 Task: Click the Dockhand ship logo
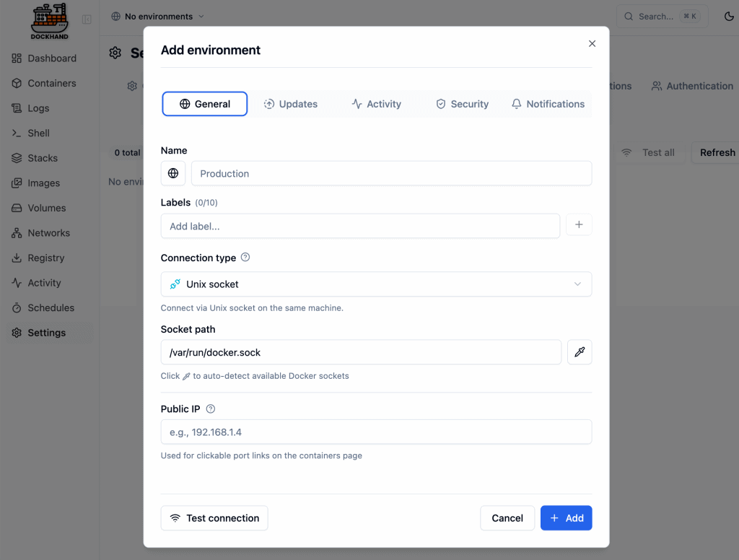(49, 21)
